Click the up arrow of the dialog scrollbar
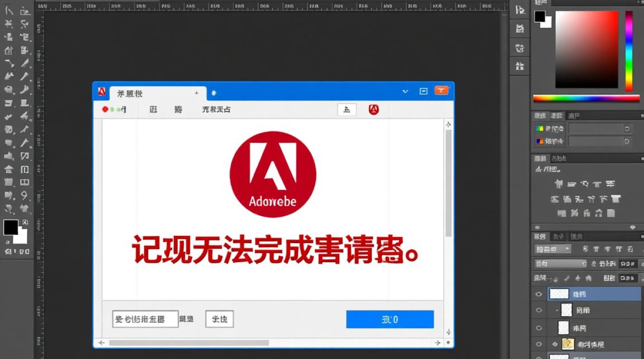Image resolution: width=644 pixels, height=359 pixels. click(448, 124)
